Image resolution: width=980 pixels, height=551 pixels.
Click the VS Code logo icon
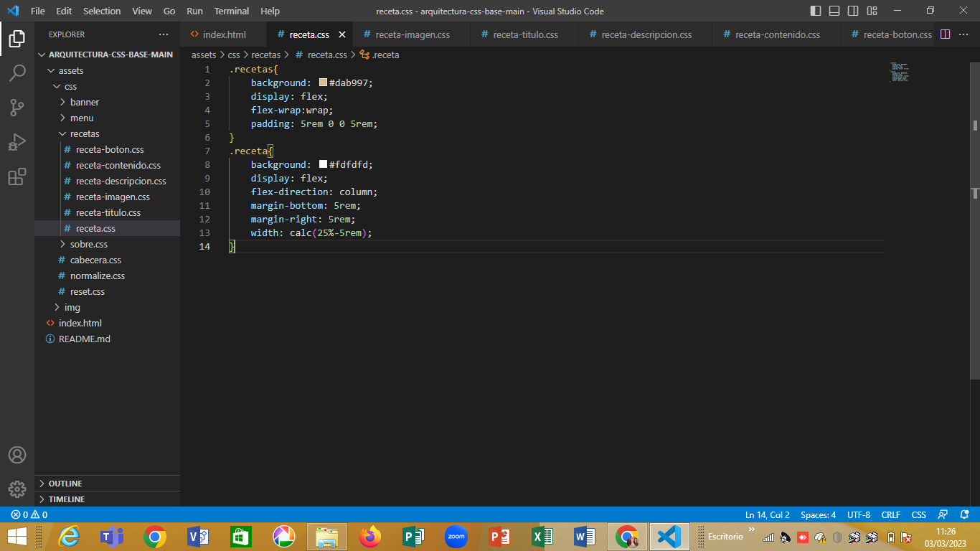(x=13, y=11)
